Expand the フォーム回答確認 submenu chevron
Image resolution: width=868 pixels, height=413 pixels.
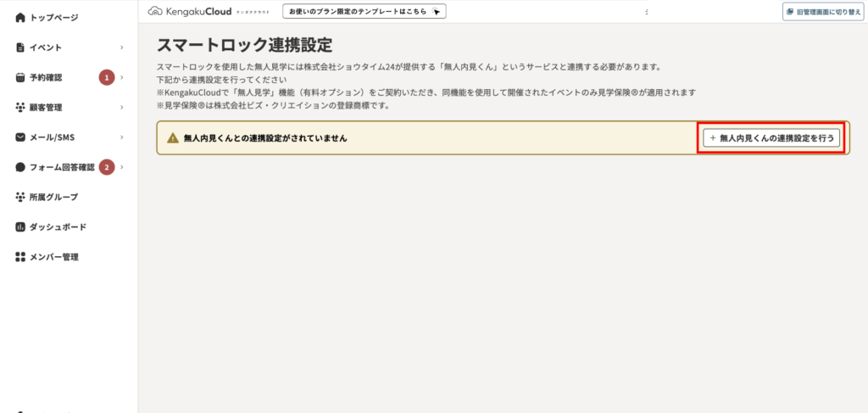[x=122, y=167]
